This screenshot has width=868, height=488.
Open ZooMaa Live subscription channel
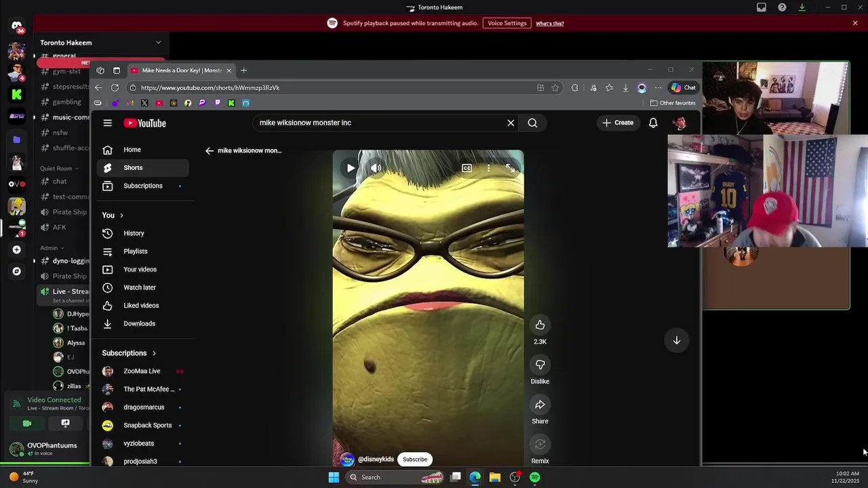click(143, 371)
